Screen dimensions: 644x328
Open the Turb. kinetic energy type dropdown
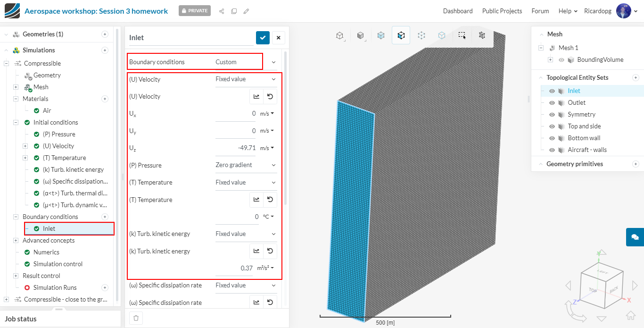coord(246,234)
